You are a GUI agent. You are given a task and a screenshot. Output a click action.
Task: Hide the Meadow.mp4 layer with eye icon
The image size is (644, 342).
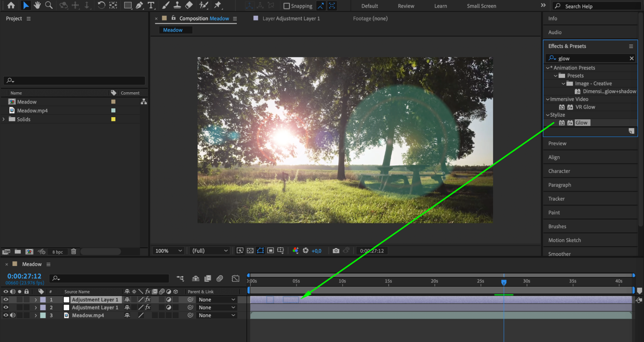tap(6, 315)
